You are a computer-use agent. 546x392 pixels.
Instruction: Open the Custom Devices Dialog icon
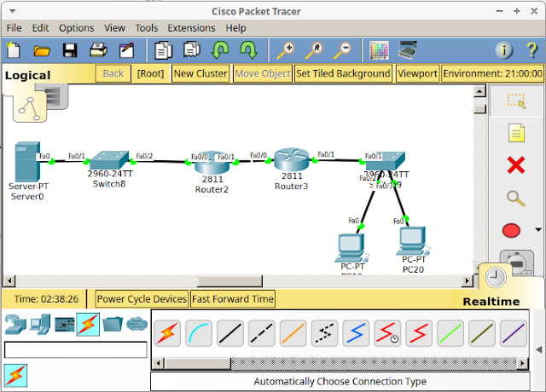coord(408,50)
